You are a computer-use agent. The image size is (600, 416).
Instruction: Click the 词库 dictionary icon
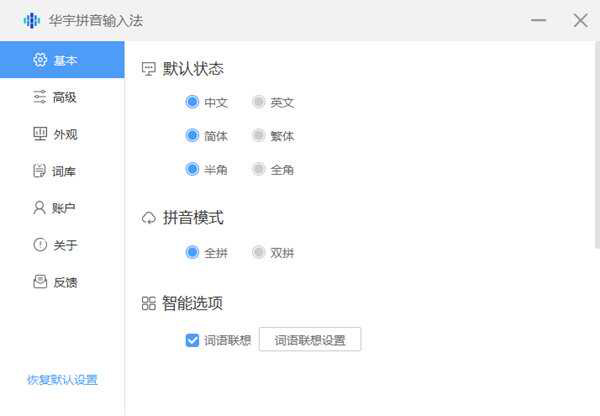[40, 171]
